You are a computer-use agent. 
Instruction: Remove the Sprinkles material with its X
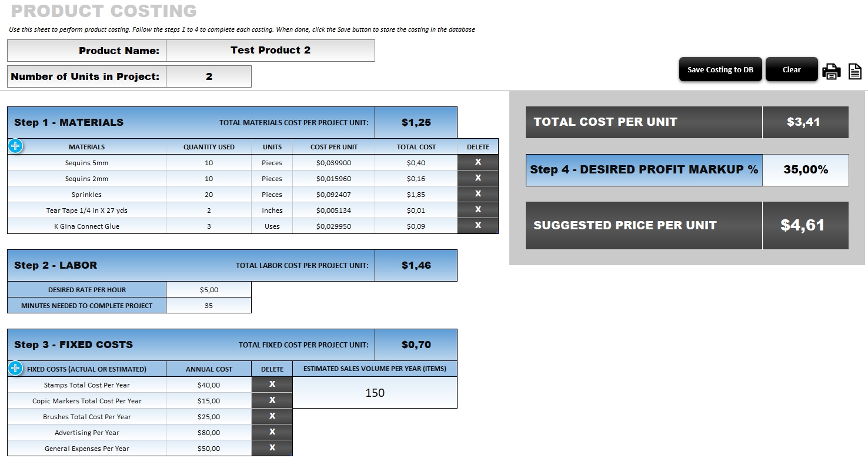tap(478, 194)
